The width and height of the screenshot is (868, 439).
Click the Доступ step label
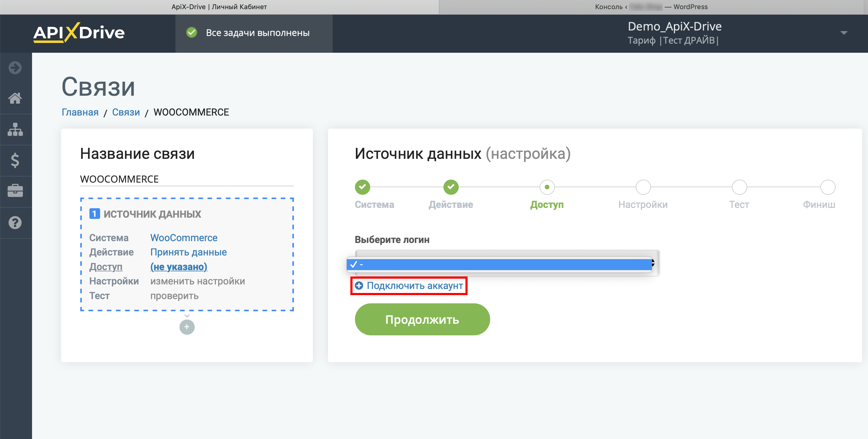pyautogui.click(x=547, y=204)
